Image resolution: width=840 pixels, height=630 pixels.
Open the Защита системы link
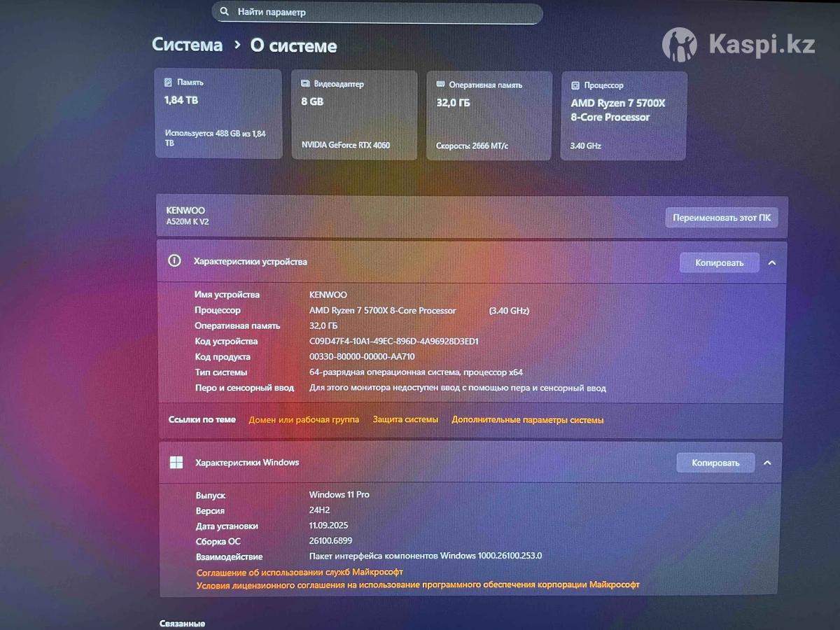click(405, 419)
